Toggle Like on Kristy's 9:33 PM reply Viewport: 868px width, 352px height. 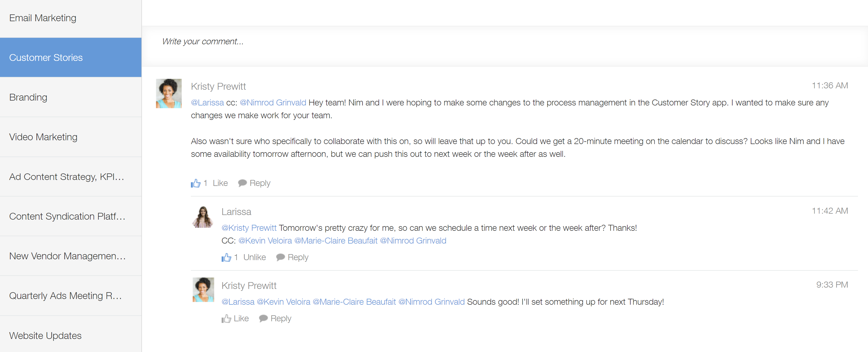(241, 318)
